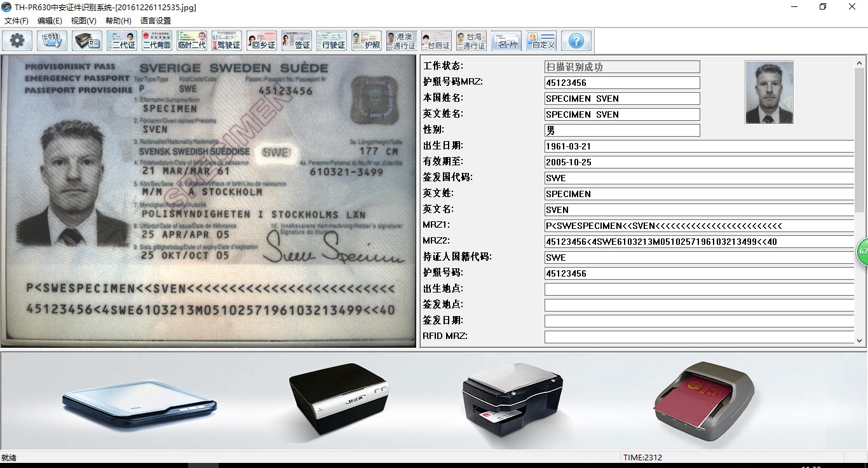
Task: Select the 临时二代 temporary ID icon
Action: (192, 41)
